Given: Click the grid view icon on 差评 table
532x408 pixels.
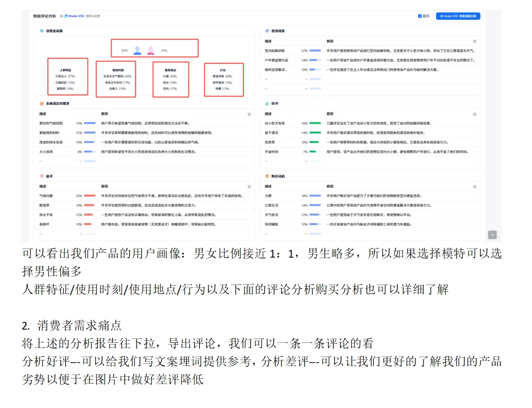Looking at the screenshot, I should point(249,187).
